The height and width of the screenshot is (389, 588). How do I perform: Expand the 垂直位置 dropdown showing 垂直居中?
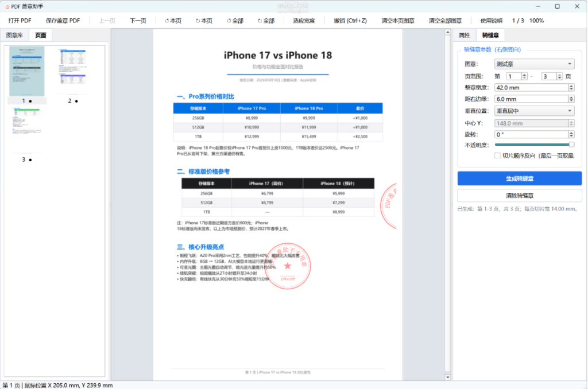click(535, 111)
